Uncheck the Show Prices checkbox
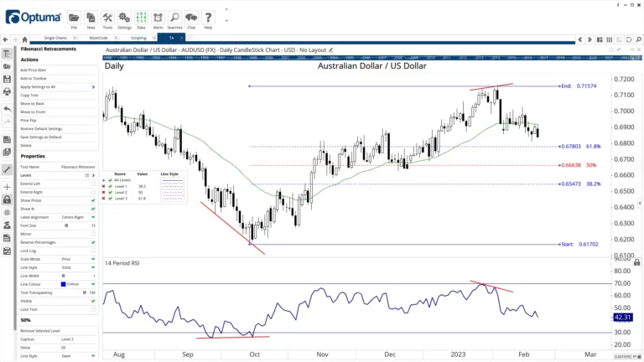This screenshot has height=362, width=644. (93, 200)
